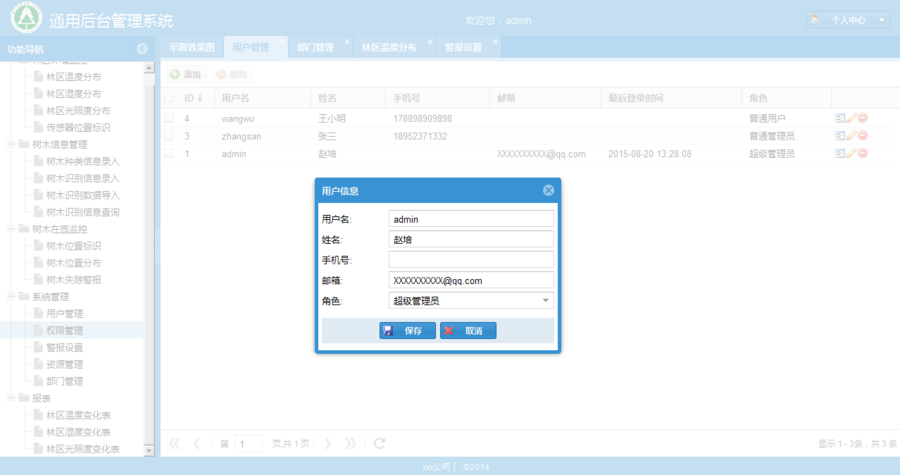The width and height of the screenshot is (900, 475).
Task: Click pencil edit icon for admin row
Action: pyautogui.click(x=851, y=153)
